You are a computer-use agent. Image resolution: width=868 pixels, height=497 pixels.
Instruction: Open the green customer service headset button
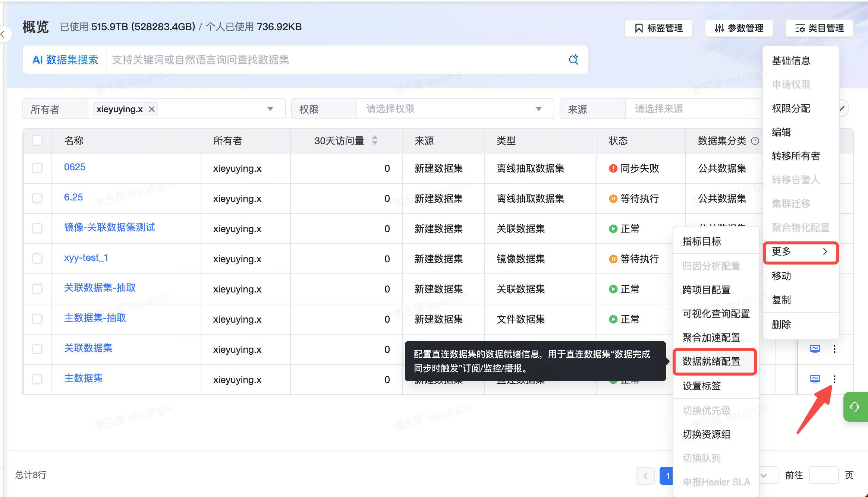[x=855, y=407]
